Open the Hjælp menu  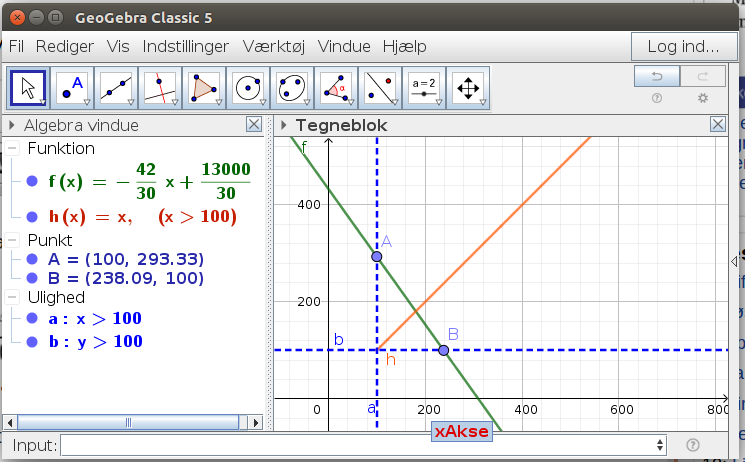pyautogui.click(x=404, y=46)
